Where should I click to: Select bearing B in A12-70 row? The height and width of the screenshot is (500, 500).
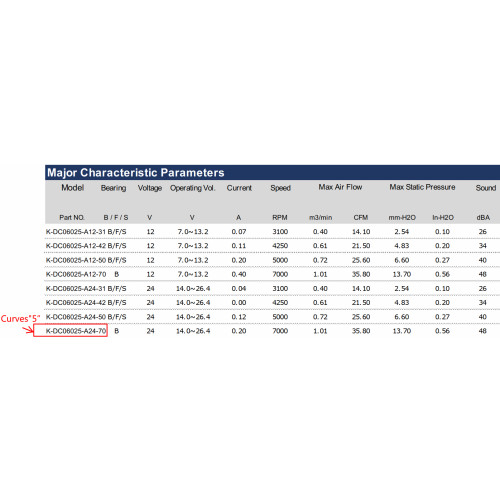pyautogui.click(x=117, y=274)
